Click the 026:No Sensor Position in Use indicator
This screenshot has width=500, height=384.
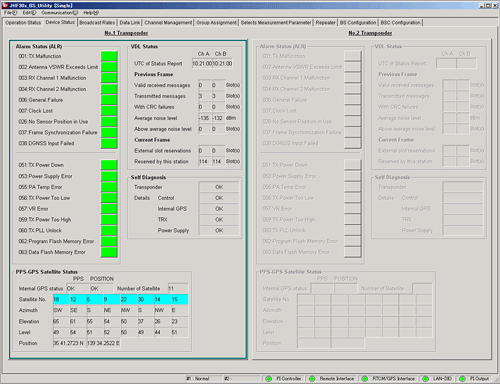point(109,121)
